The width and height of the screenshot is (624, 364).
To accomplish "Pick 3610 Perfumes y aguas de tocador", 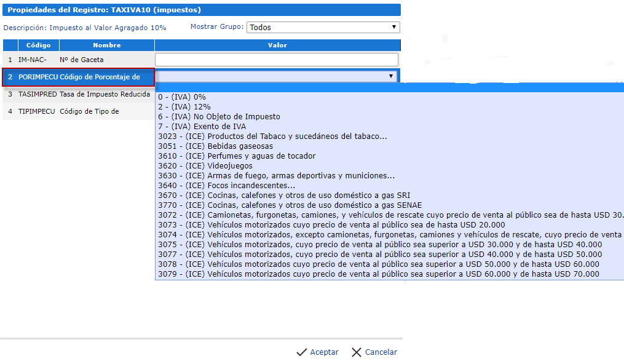I will (389, 156).
